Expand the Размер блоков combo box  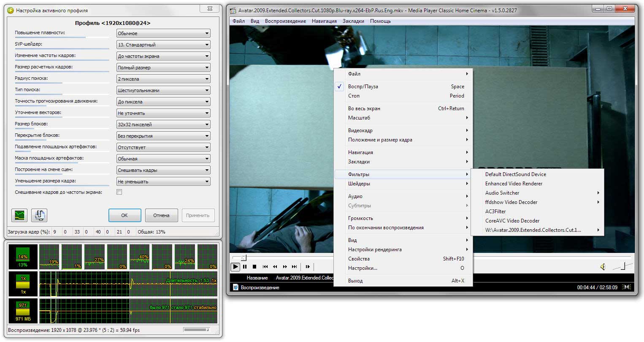coord(163,125)
